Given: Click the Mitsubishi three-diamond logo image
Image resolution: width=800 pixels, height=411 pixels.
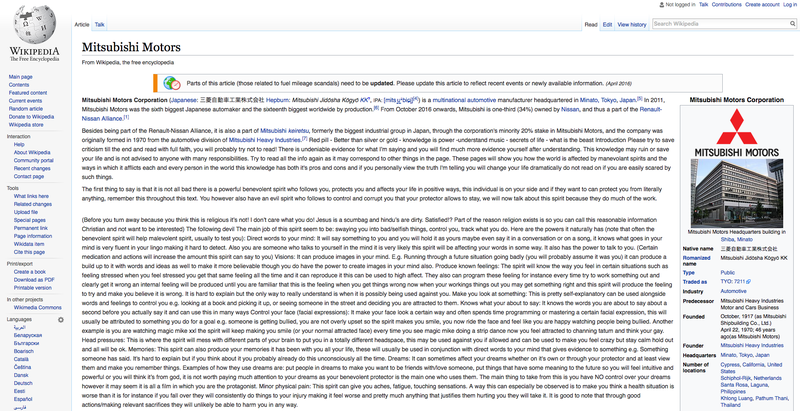Looking at the screenshot, I should click(x=736, y=126).
